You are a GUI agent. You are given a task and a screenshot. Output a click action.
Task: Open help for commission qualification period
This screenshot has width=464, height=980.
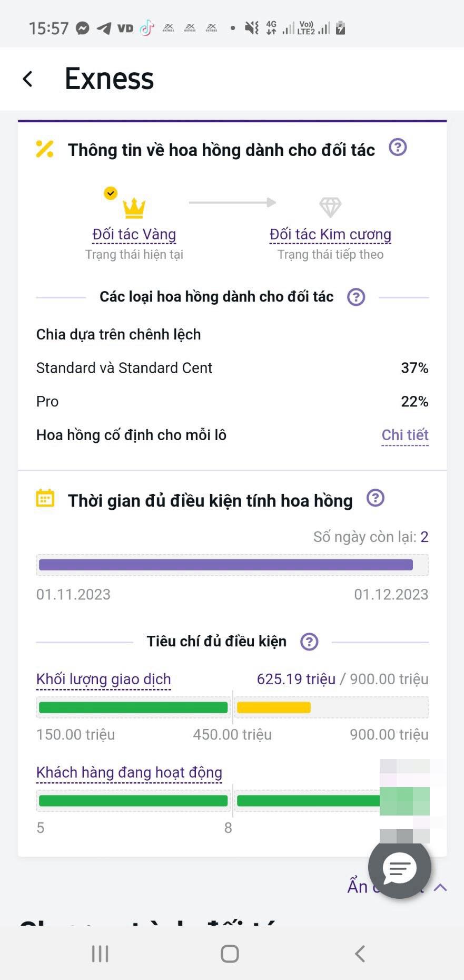coord(375,498)
